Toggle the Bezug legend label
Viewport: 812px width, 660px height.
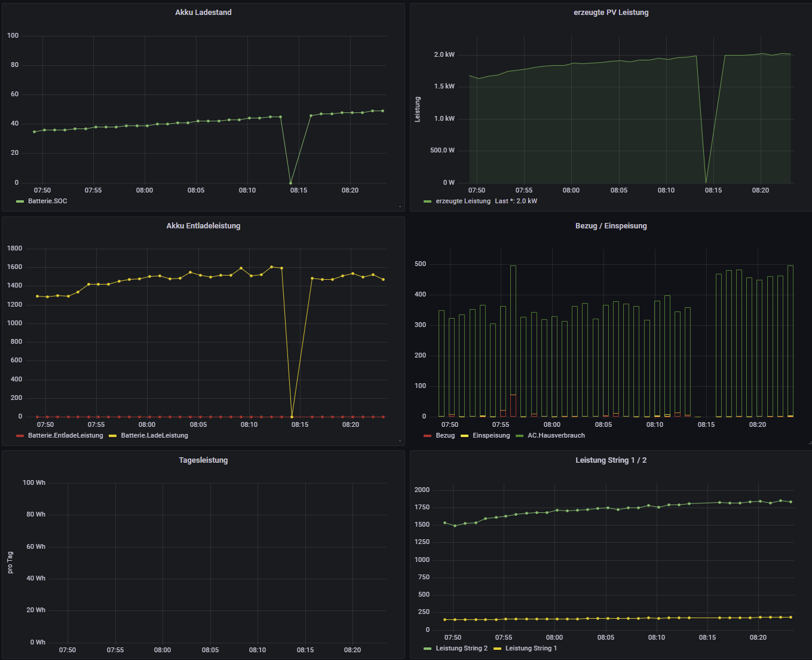point(445,436)
